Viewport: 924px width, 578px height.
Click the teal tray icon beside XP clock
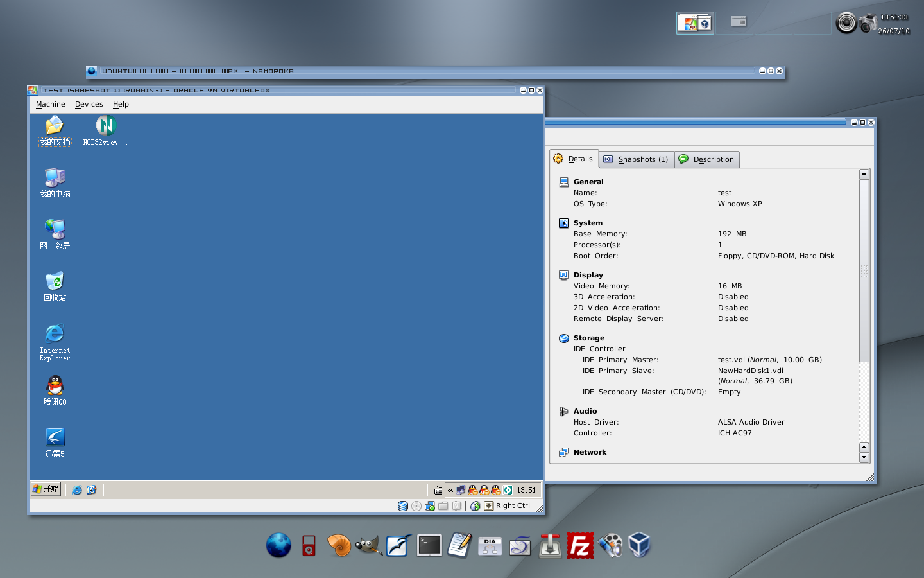click(x=508, y=490)
